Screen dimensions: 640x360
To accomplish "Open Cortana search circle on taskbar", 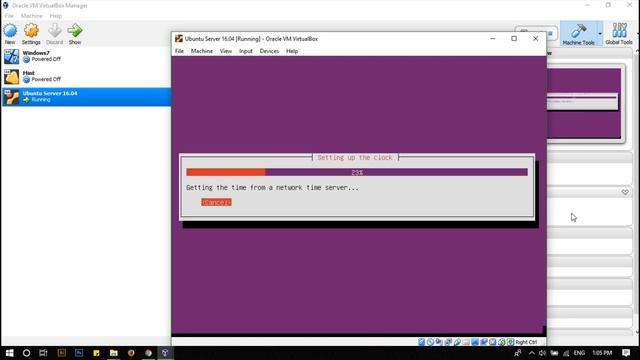I will click(26, 353).
